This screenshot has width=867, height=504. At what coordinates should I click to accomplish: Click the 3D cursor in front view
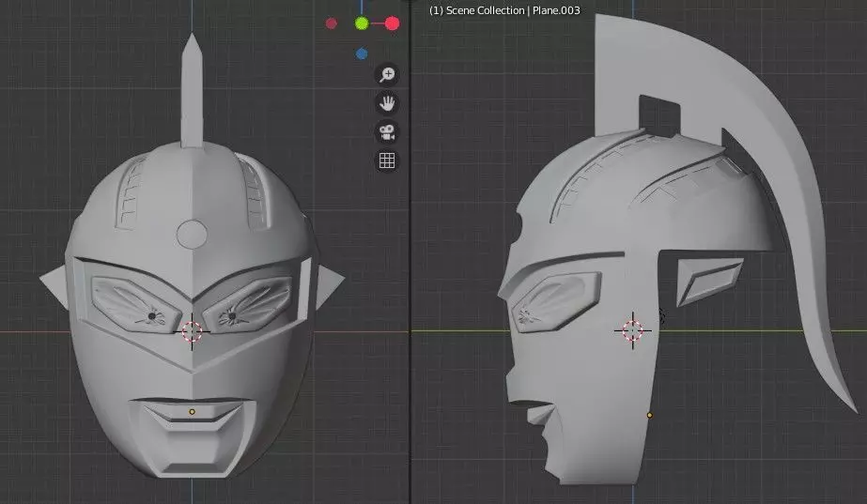tap(192, 331)
